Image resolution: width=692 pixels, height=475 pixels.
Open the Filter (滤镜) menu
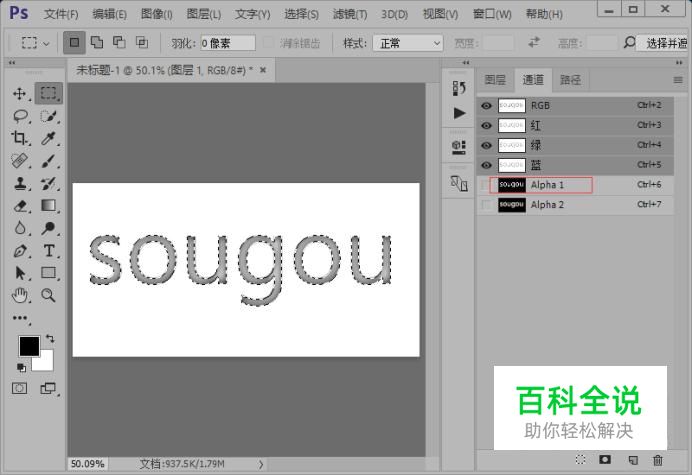tap(350, 14)
